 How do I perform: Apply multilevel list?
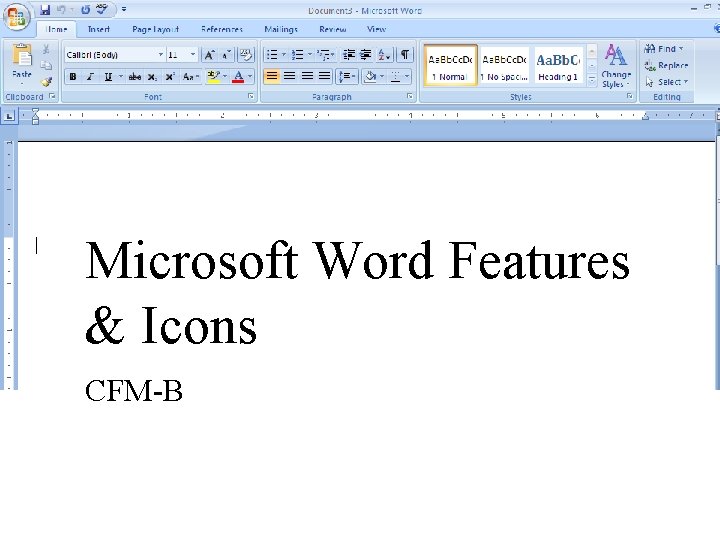click(324, 55)
